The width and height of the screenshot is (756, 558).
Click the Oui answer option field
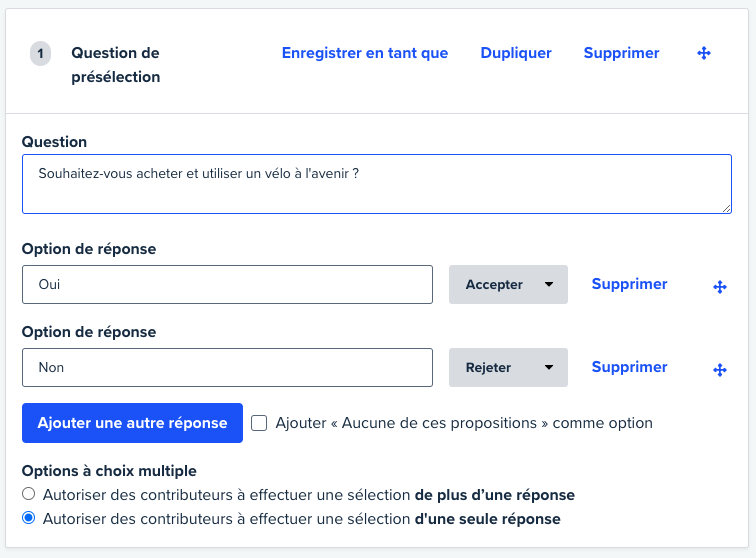227,285
